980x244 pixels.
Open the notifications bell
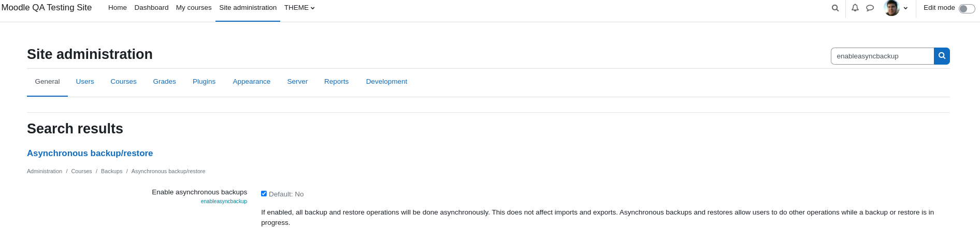click(855, 8)
